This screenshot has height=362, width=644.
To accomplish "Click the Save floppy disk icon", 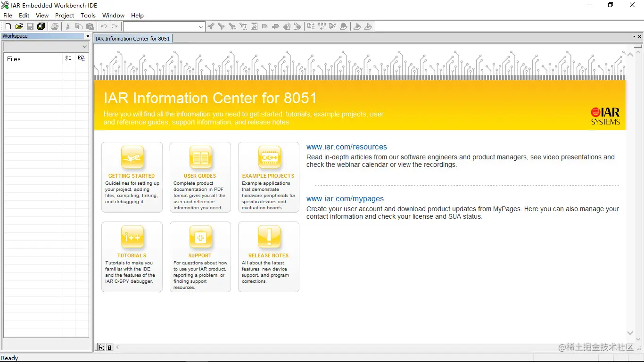I will pyautogui.click(x=30, y=26).
